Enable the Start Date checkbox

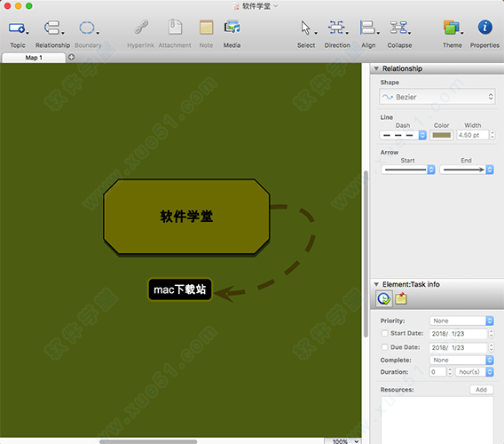pos(384,333)
